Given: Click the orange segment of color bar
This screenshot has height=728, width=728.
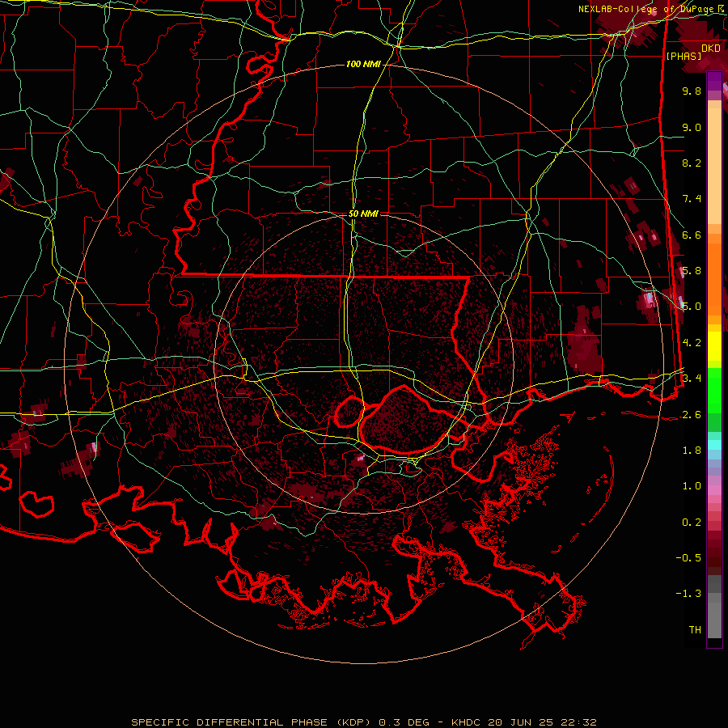Looking at the screenshot, I should [x=714, y=279].
